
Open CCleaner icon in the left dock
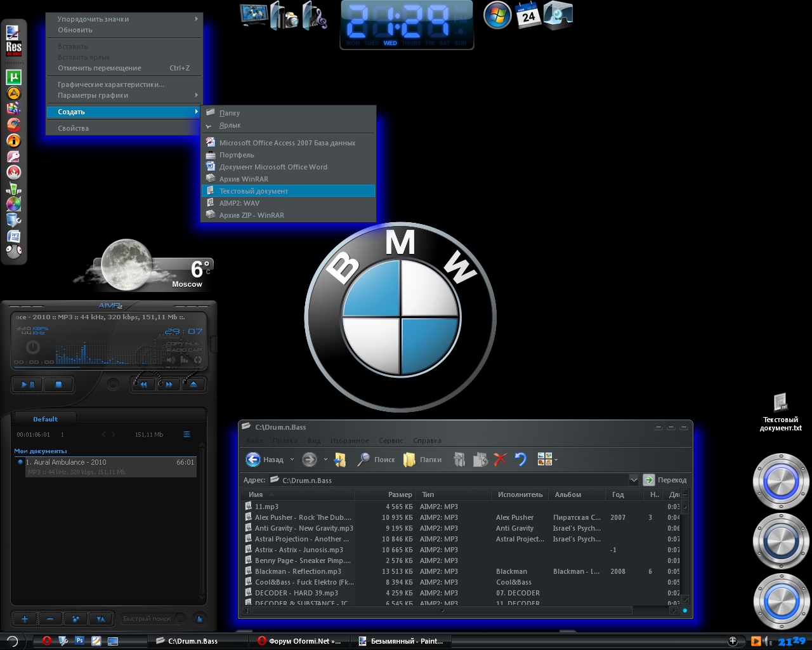(13, 125)
